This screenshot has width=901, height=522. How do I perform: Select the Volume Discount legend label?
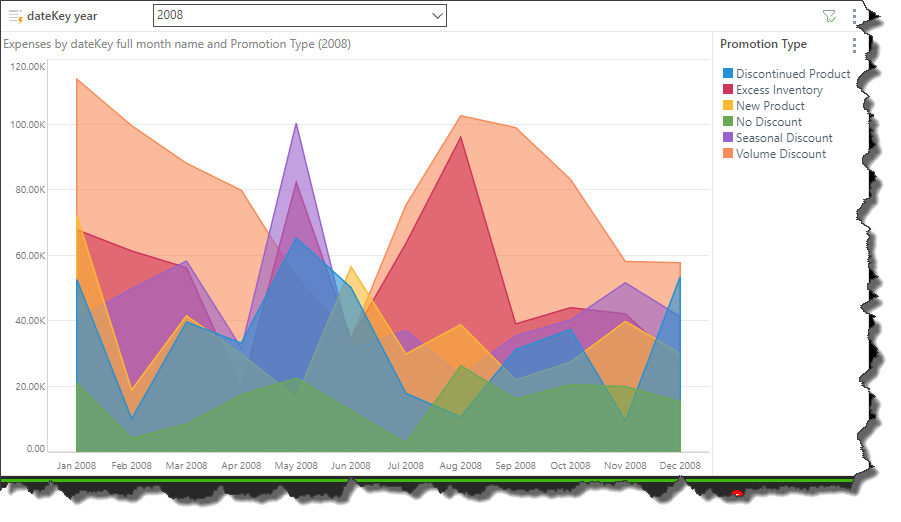pos(781,154)
